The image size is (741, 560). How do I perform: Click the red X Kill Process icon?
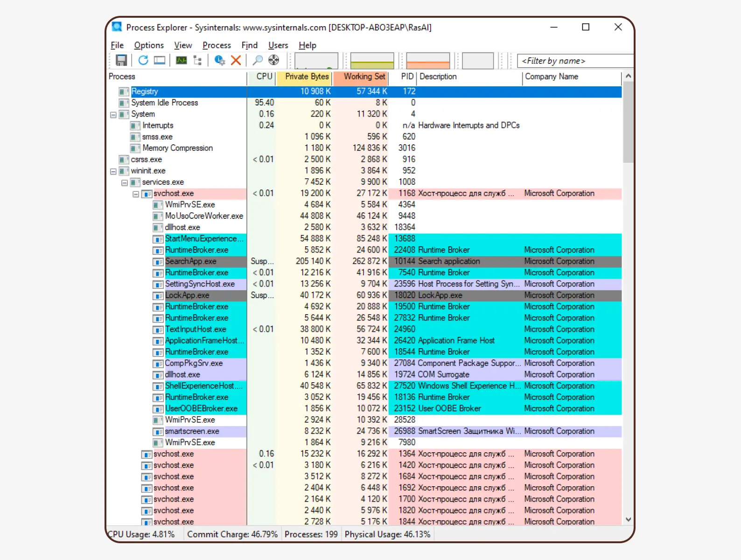(x=236, y=60)
